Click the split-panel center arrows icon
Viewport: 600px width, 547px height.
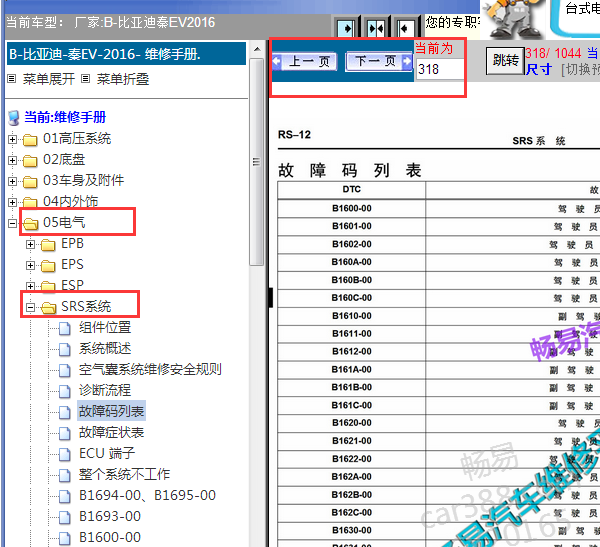tap(376, 28)
